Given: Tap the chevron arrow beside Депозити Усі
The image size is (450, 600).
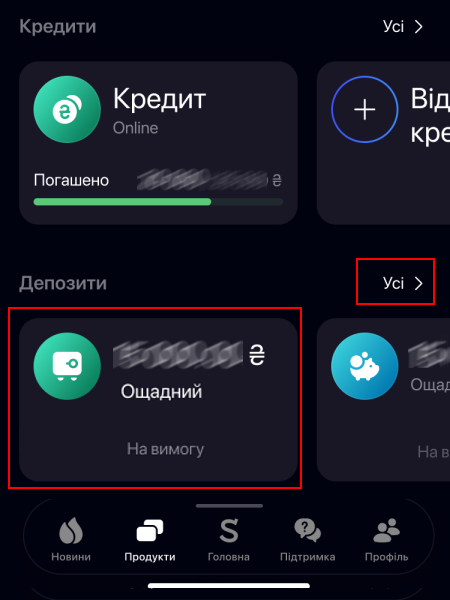Looking at the screenshot, I should coord(419,283).
